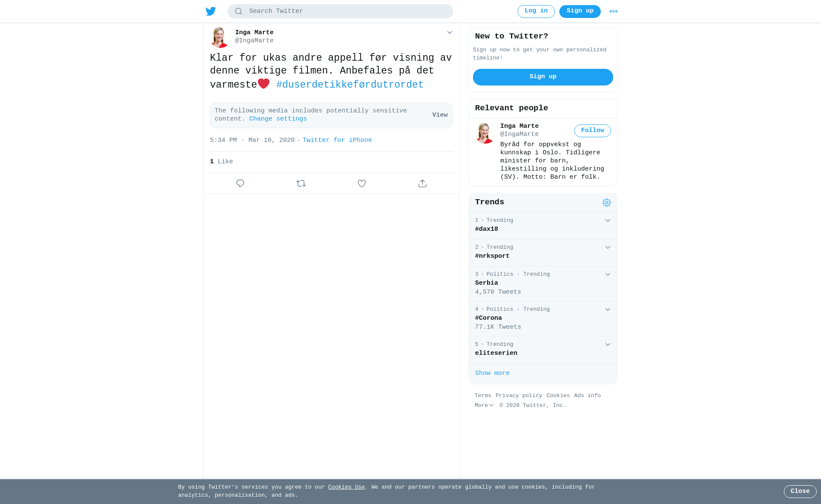Open the Trends settings gear
Viewport: 821px width, 504px height.
point(607,203)
